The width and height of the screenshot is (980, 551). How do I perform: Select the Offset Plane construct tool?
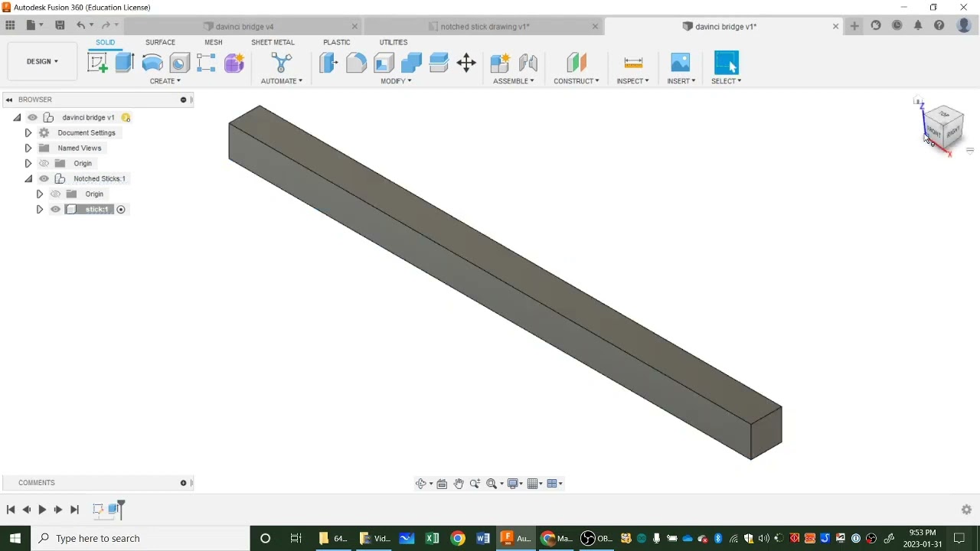tap(577, 63)
